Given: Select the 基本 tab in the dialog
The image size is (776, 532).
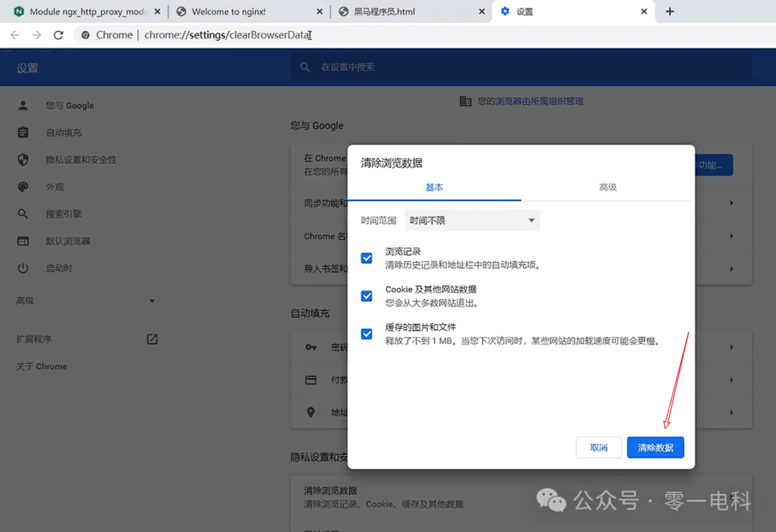Looking at the screenshot, I should click(434, 187).
